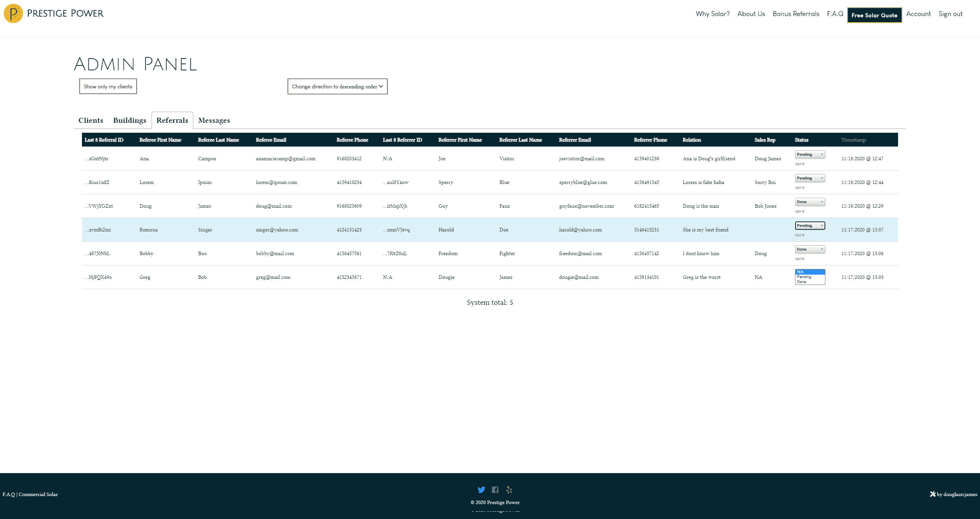
Task: Click System total: 5 text
Action: pos(490,303)
